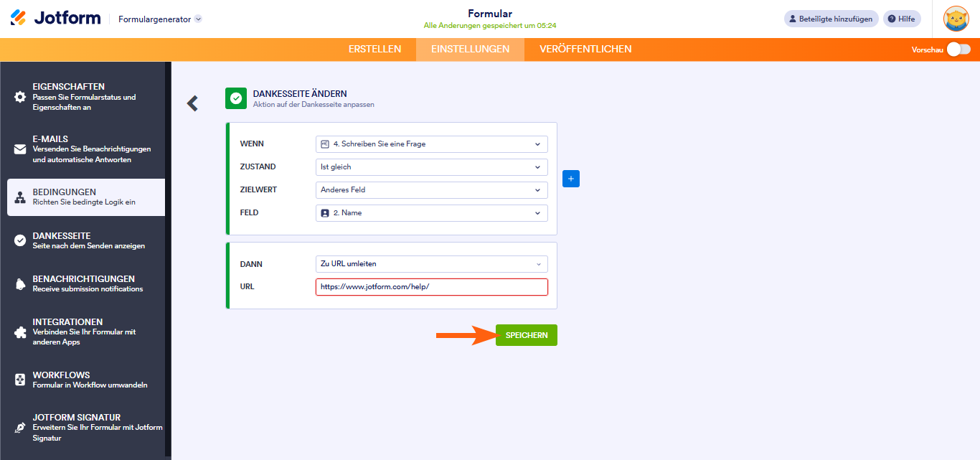Click the Integrationen puzzle icon

[x=20, y=332]
